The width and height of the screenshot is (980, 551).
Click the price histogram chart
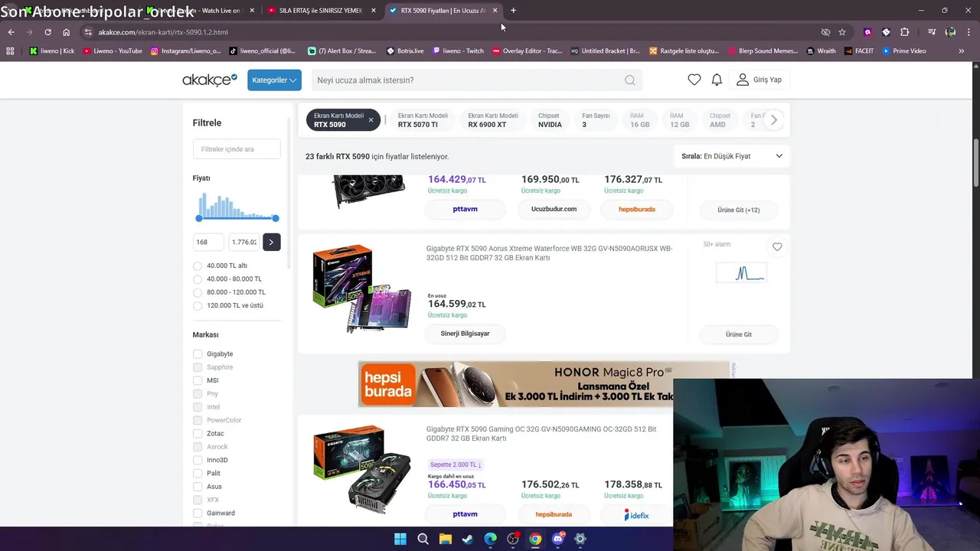237,204
